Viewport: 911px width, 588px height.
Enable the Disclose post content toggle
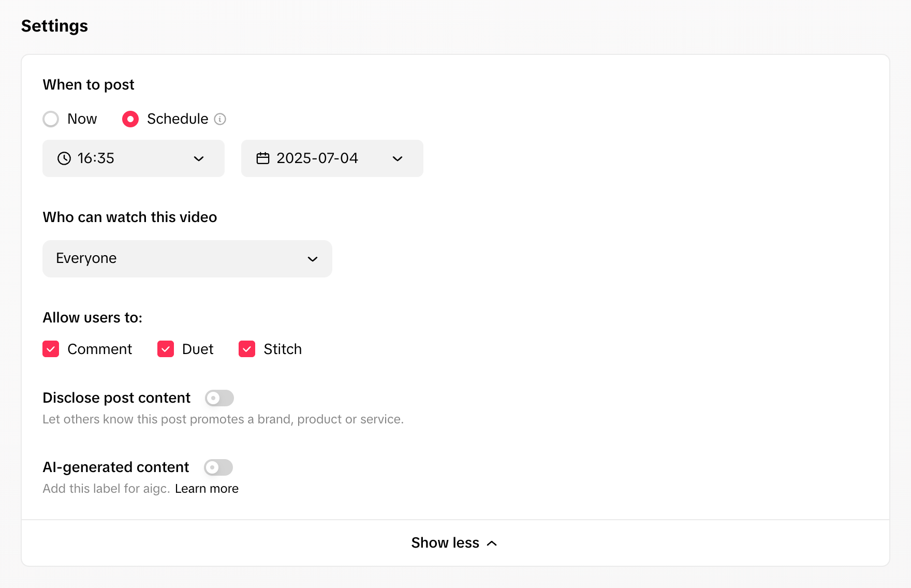pyautogui.click(x=218, y=398)
